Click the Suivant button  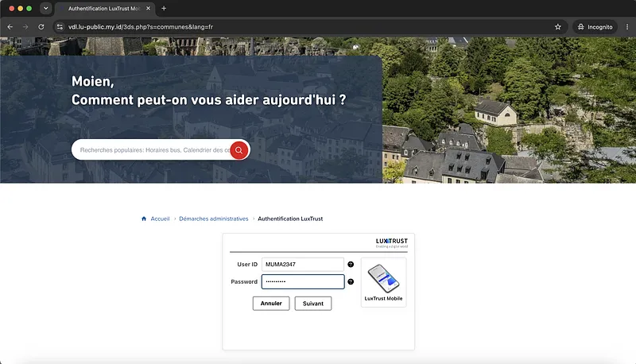click(313, 303)
